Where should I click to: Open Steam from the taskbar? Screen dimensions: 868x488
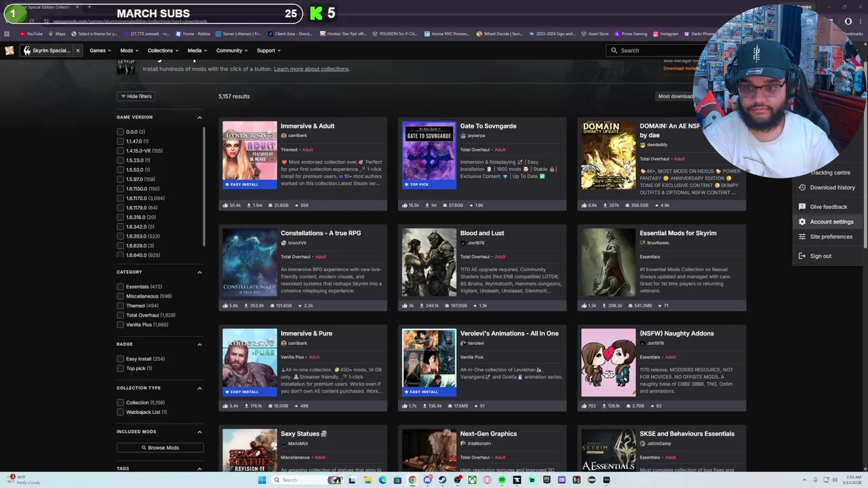coord(442,480)
